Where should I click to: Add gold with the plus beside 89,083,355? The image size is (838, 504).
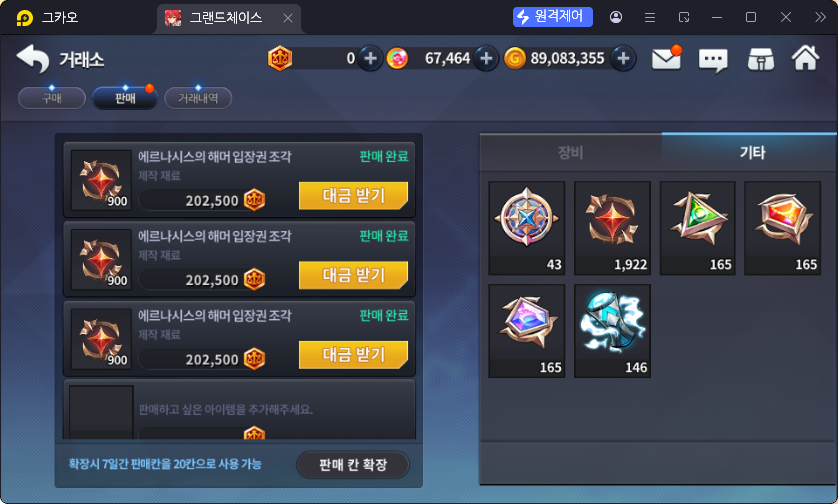tap(623, 58)
